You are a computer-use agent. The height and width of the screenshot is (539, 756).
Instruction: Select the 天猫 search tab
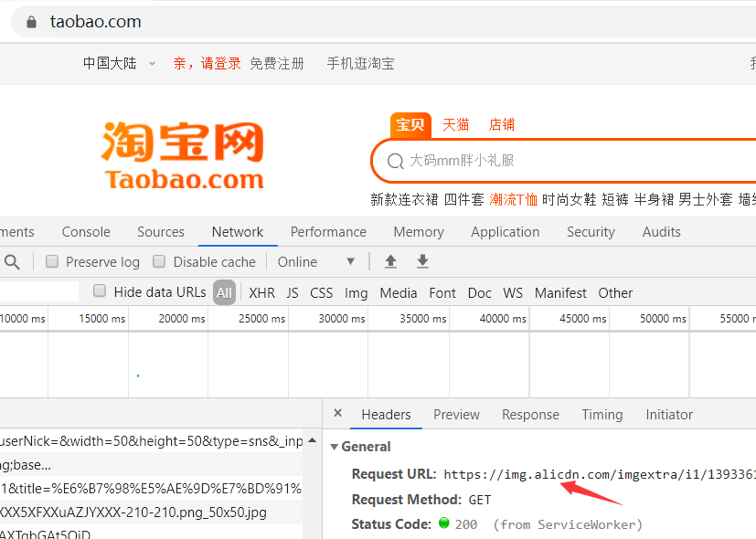point(455,125)
